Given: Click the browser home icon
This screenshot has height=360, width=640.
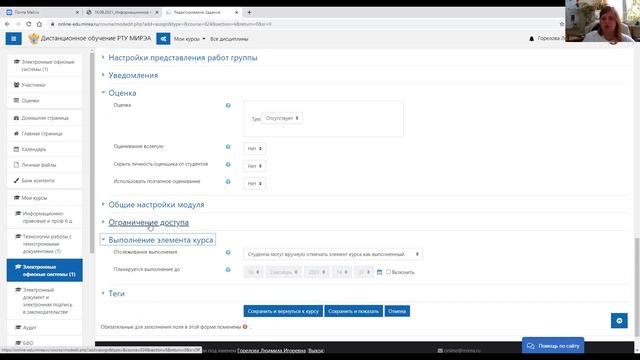Looking at the screenshot, I should click(x=39, y=24).
